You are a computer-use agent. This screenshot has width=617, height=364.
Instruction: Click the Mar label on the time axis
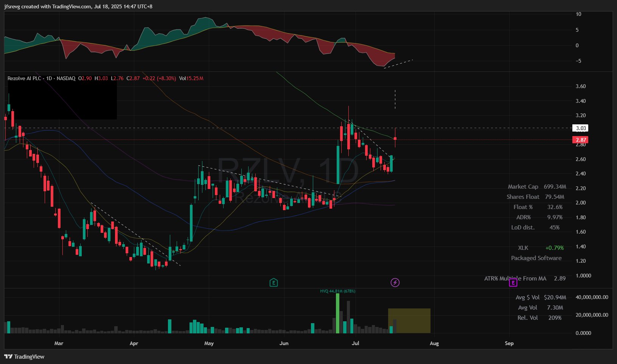tap(59, 343)
